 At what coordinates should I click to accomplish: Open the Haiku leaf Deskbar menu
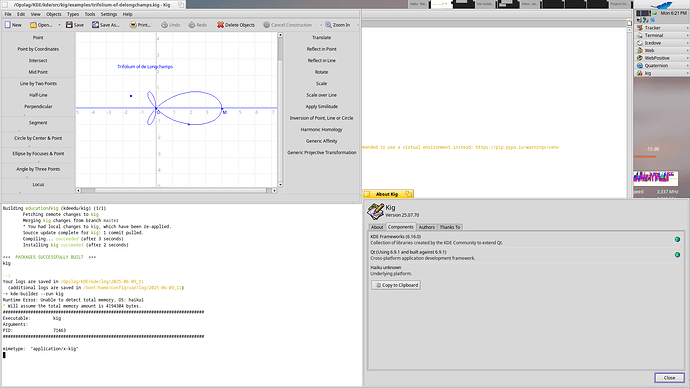[x=661, y=5]
